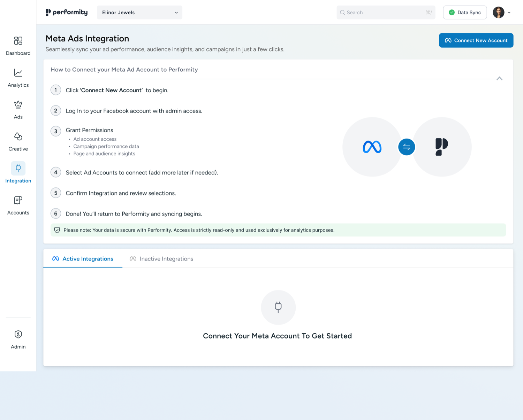Click 'Log In to your Facebook account' step
Image resolution: width=523 pixels, height=420 pixels.
[x=134, y=111]
